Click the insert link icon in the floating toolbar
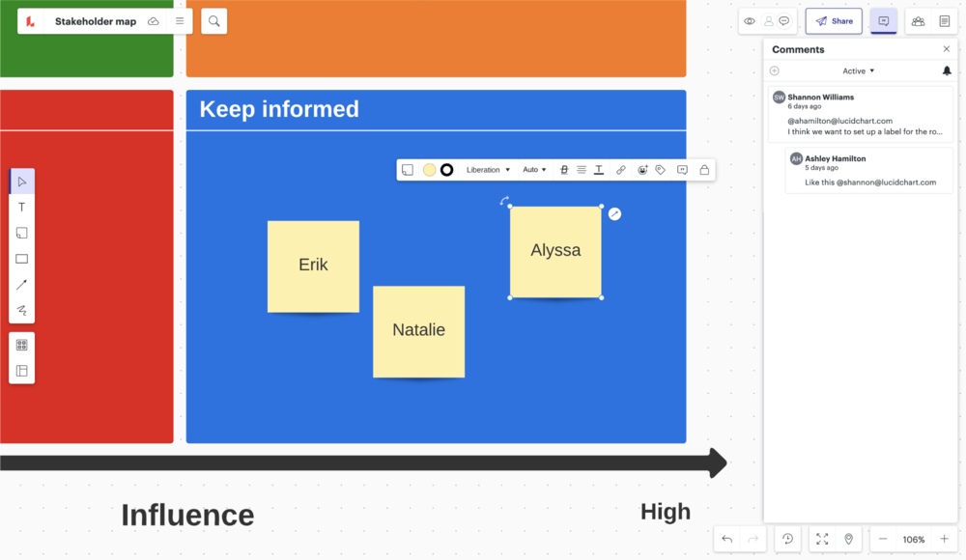The image size is (966, 560). tap(621, 170)
